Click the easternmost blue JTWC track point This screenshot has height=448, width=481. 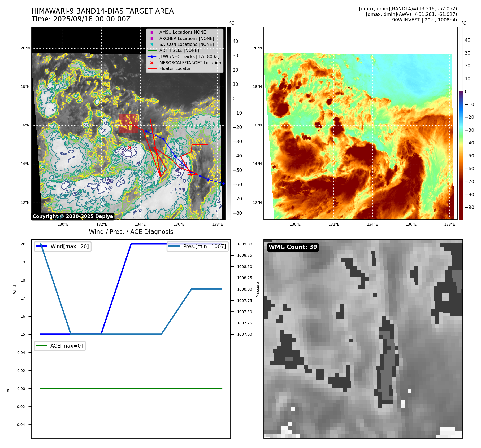(x=223, y=183)
